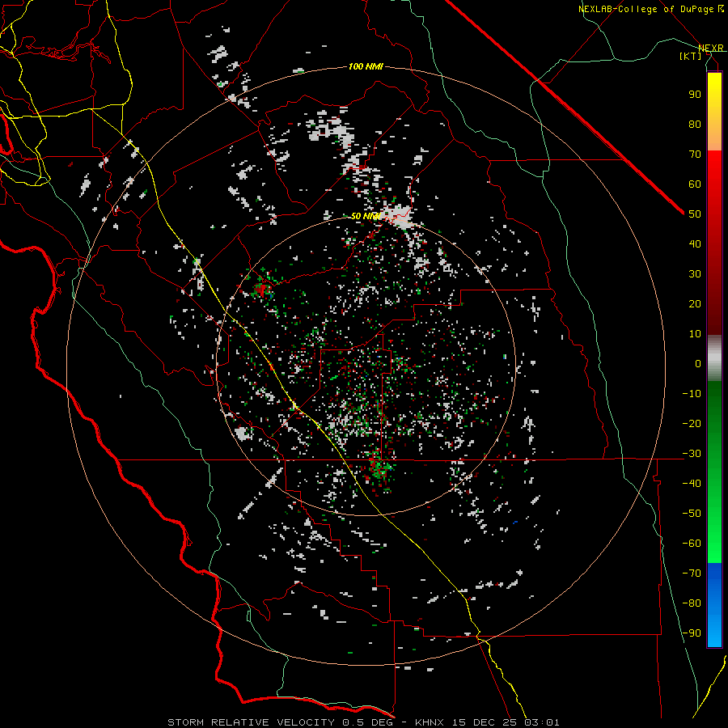This screenshot has width=728, height=728.
Task: Select the -30 value on velocity scale
Action: pos(692,454)
